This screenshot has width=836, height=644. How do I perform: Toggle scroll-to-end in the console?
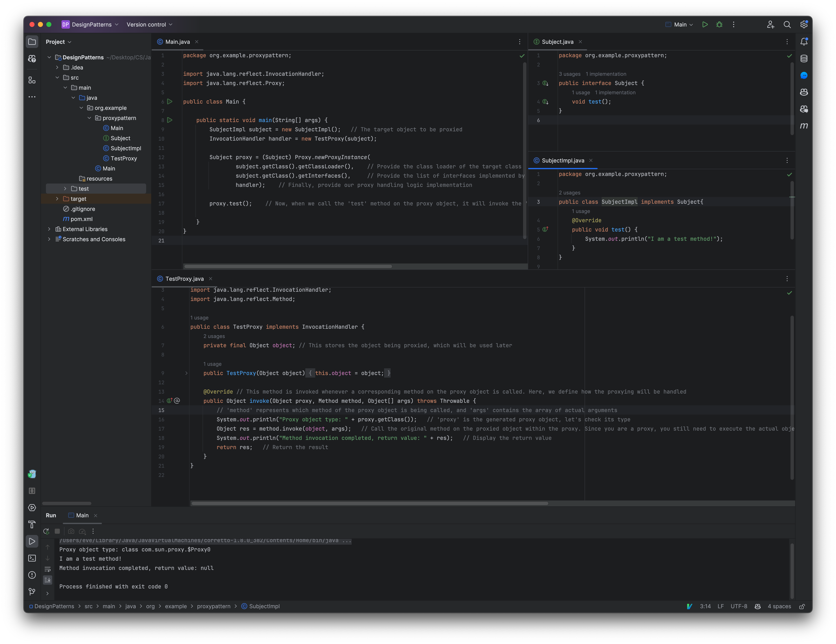pyautogui.click(x=47, y=580)
